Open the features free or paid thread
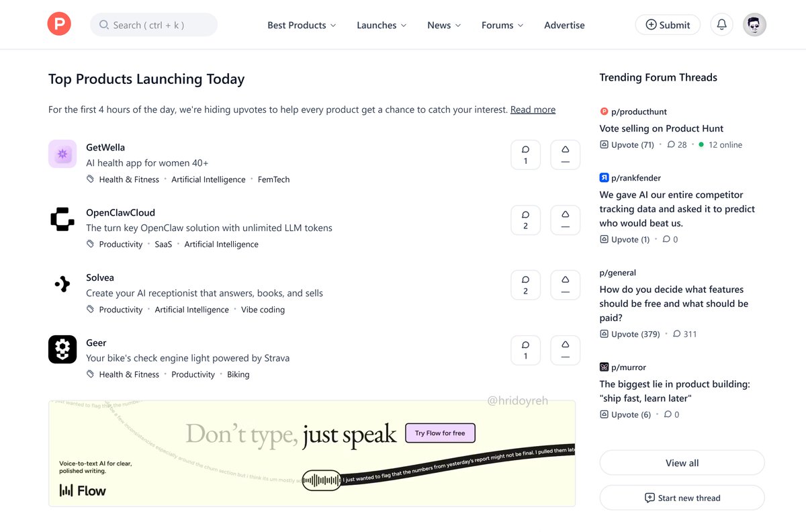The width and height of the screenshot is (806, 532). coord(674,304)
